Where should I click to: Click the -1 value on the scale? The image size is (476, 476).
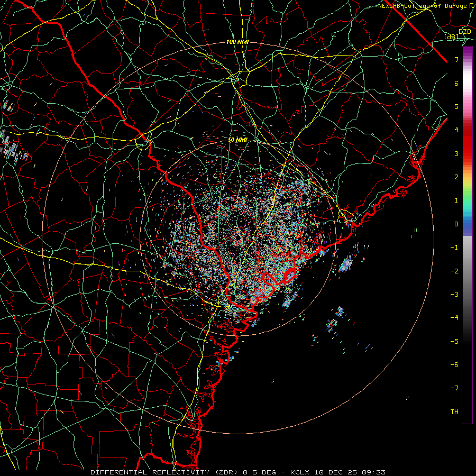click(x=454, y=247)
